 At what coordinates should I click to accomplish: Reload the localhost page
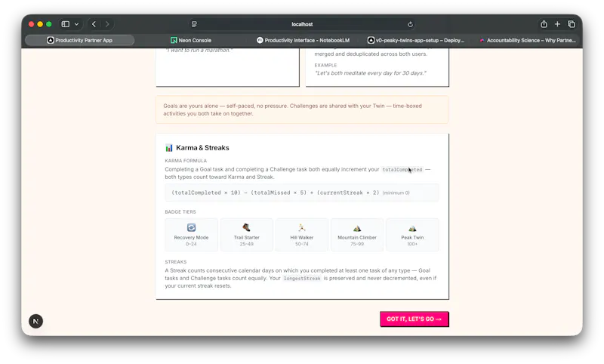click(410, 24)
